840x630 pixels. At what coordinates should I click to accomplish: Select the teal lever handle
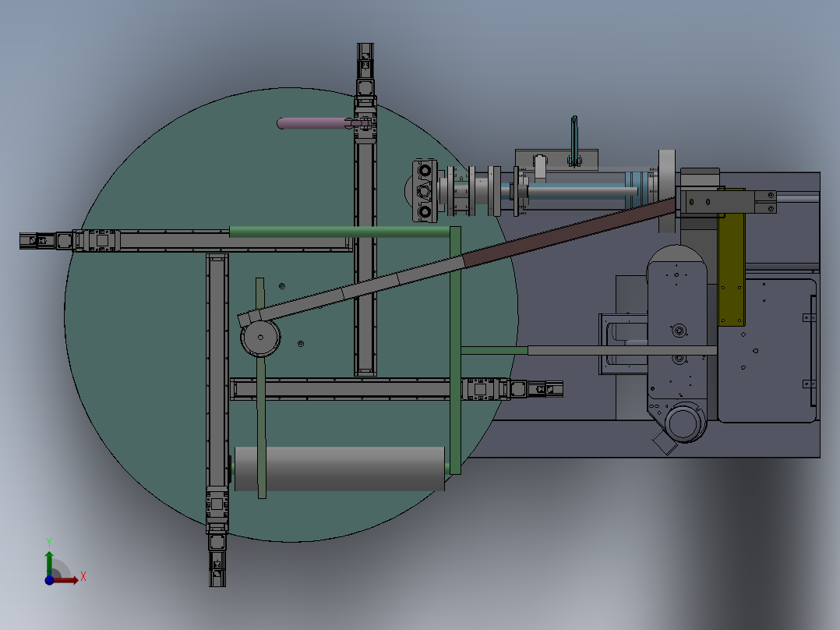click(574, 140)
